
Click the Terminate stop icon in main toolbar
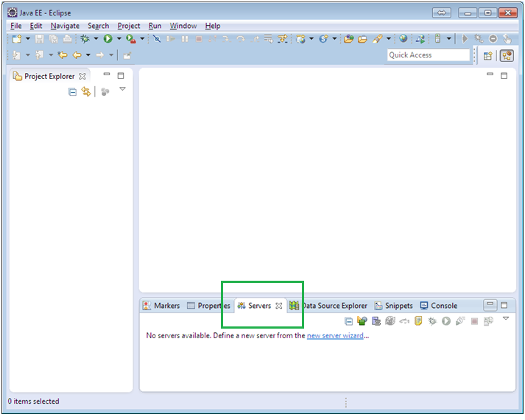point(199,39)
